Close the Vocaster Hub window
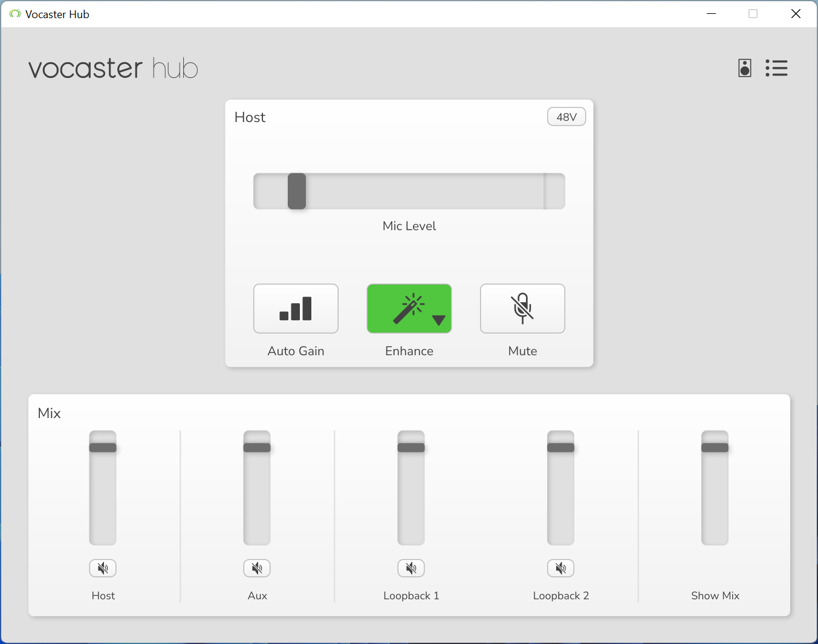 [x=796, y=14]
